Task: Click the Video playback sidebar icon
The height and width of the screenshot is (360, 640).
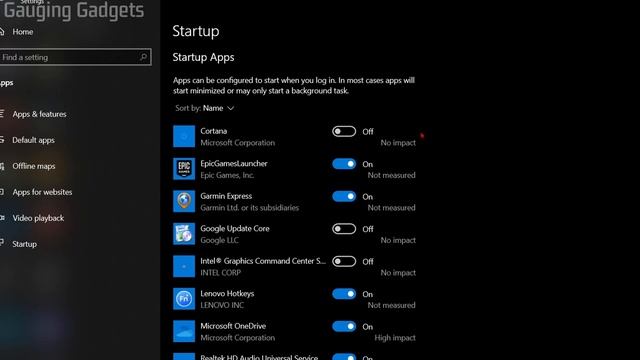Action: tap(2, 218)
